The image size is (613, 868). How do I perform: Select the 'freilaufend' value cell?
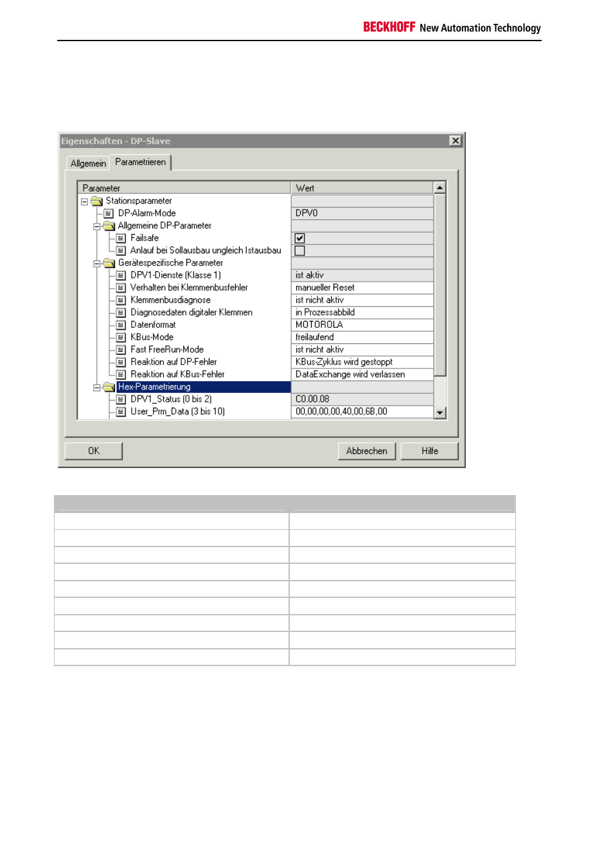coord(362,337)
